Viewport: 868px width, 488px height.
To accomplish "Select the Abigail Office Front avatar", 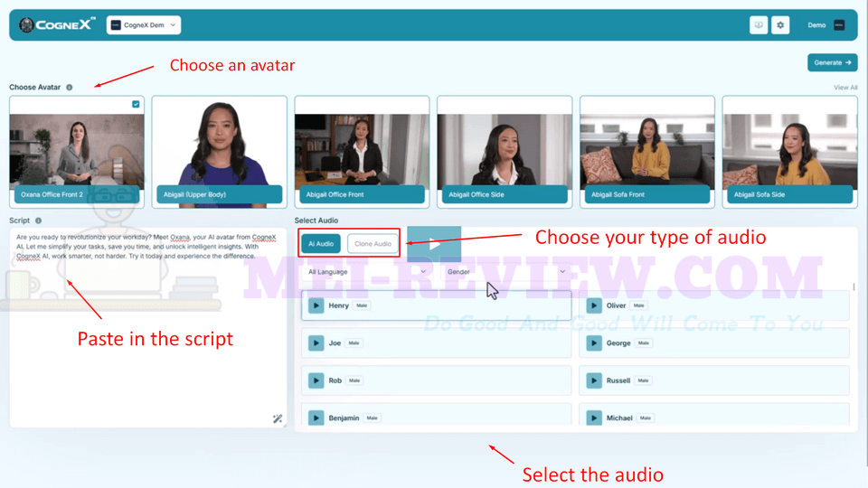I will tap(362, 152).
